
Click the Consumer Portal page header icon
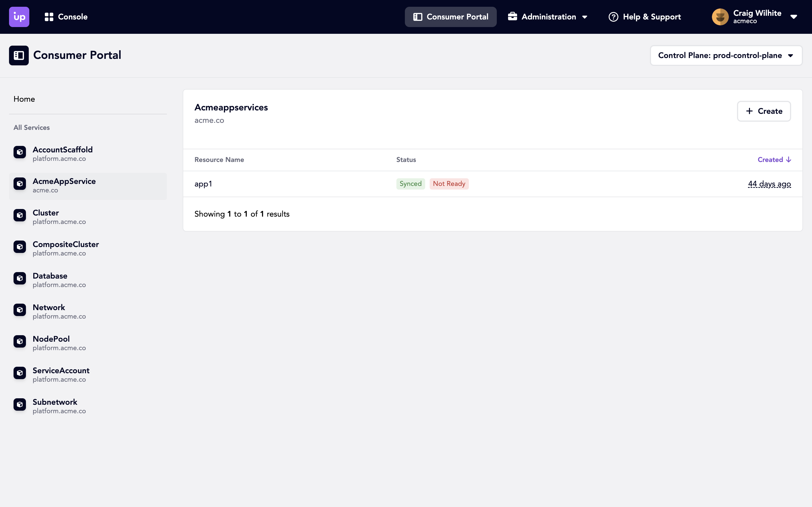19,55
